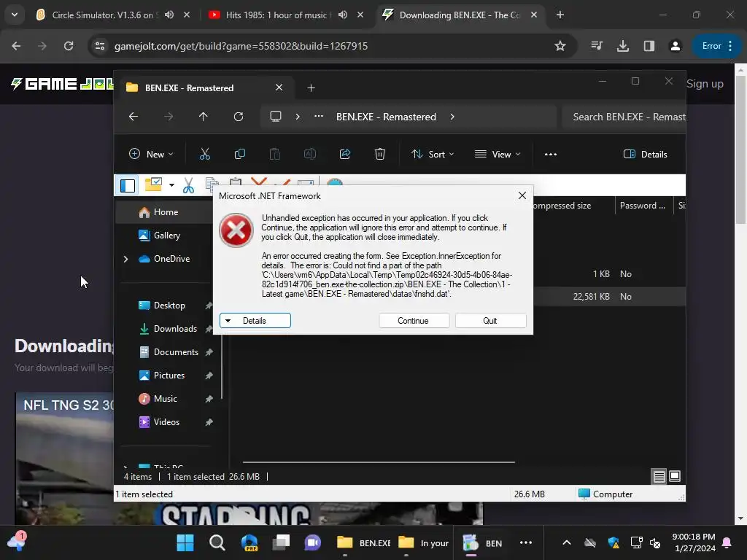Image resolution: width=747 pixels, height=560 pixels.
Task: Add a new File Explorer tab
Action: 311,88
